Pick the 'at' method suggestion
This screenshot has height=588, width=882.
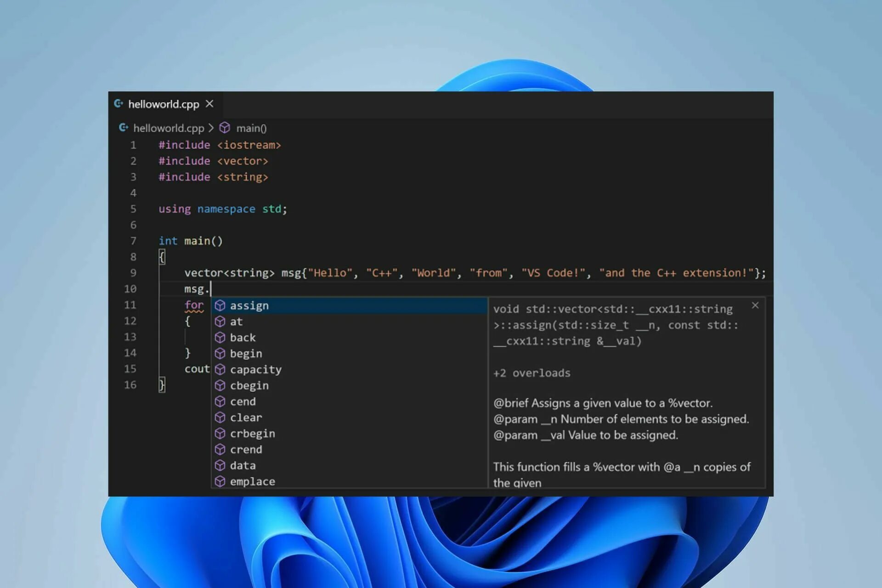(236, 322)
